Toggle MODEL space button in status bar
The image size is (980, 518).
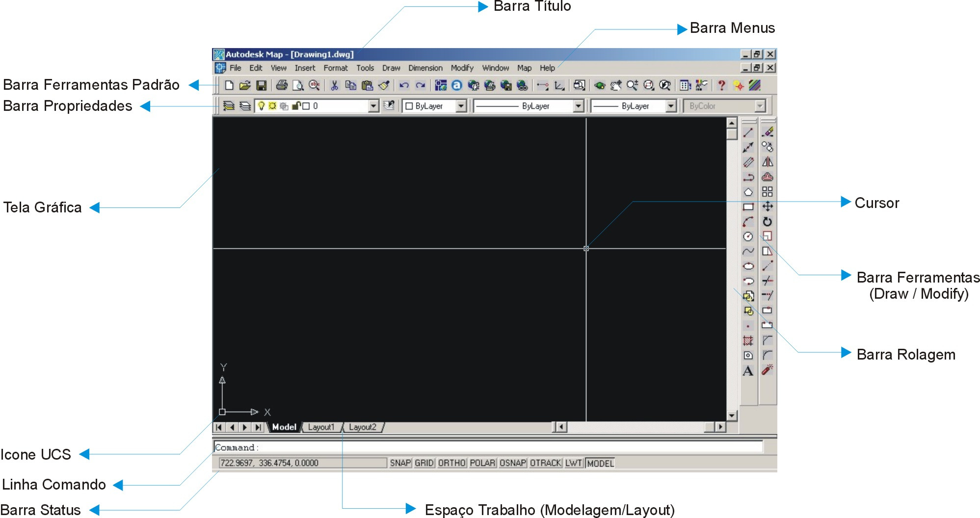(x=600, y=463)
